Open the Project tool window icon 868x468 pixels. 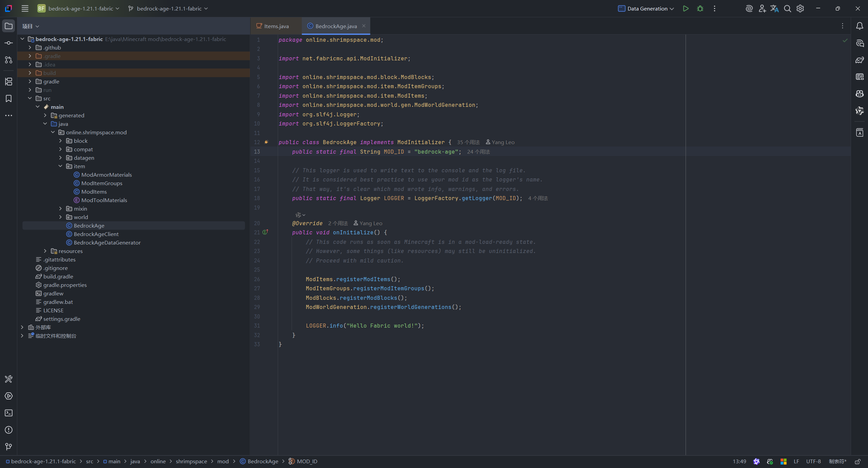click(8, 26)
